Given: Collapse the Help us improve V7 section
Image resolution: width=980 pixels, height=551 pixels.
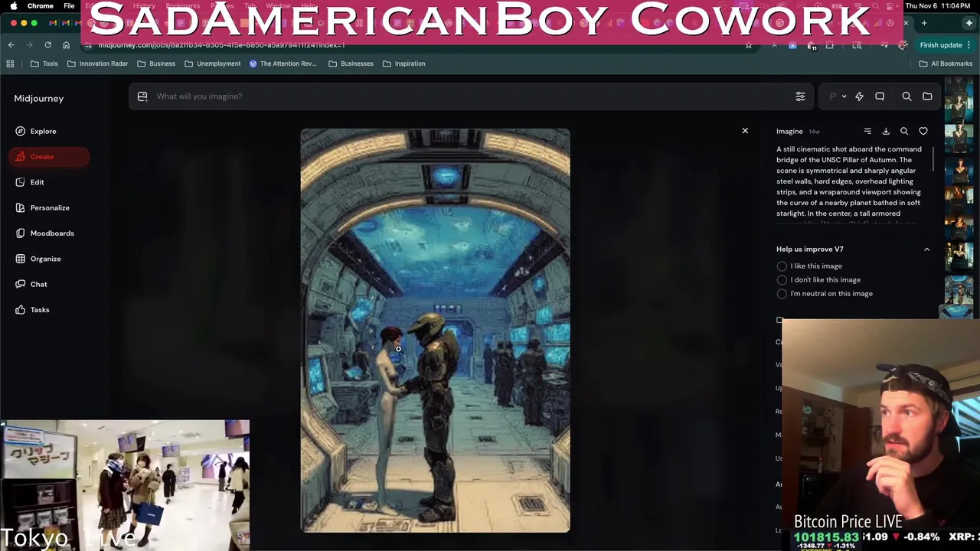Looking at the screenshot, I should [x=926, y=249].
